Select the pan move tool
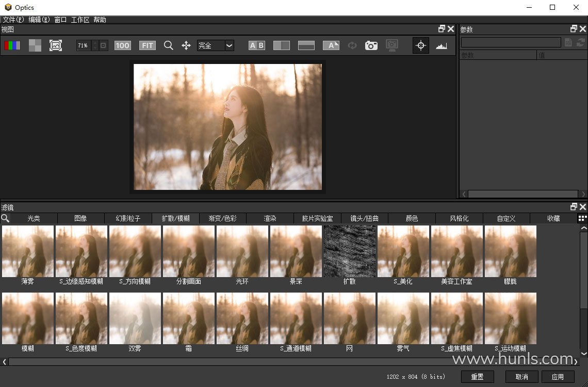Viewport: 588px width, 387px height. (186, 45)
